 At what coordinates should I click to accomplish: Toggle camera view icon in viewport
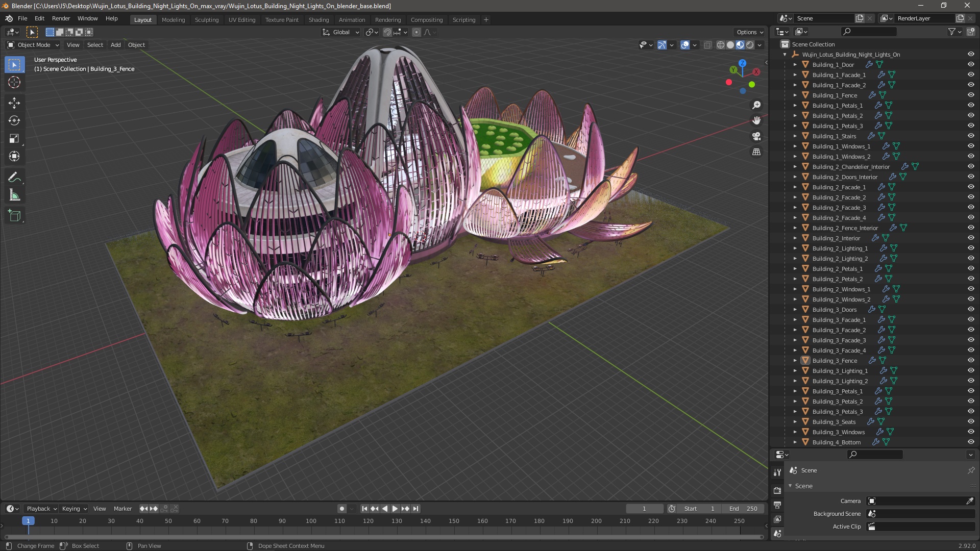(756, 136)
